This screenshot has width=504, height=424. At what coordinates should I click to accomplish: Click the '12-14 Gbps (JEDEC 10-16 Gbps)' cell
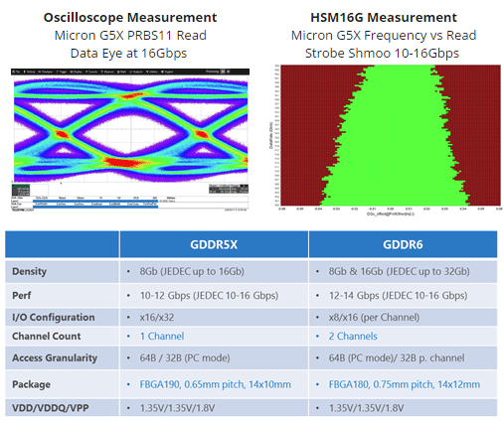coord(403,295)
